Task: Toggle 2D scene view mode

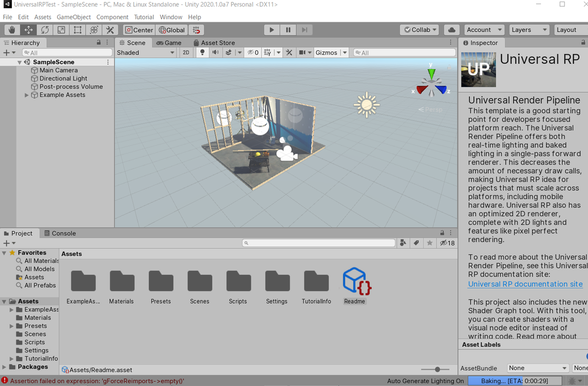Action: click(186, 52)
